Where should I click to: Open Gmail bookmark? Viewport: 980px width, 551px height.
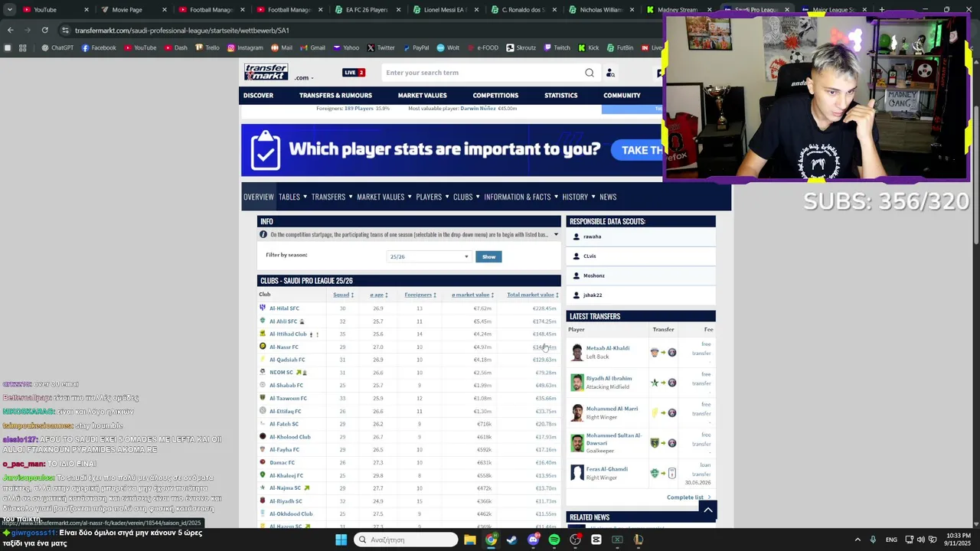click(312, 47)
